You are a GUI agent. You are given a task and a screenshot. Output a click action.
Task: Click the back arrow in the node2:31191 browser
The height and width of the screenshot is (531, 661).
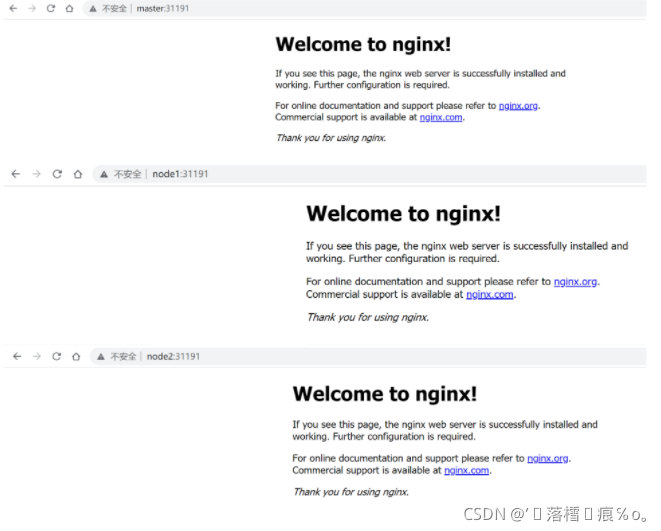point(17,357)
